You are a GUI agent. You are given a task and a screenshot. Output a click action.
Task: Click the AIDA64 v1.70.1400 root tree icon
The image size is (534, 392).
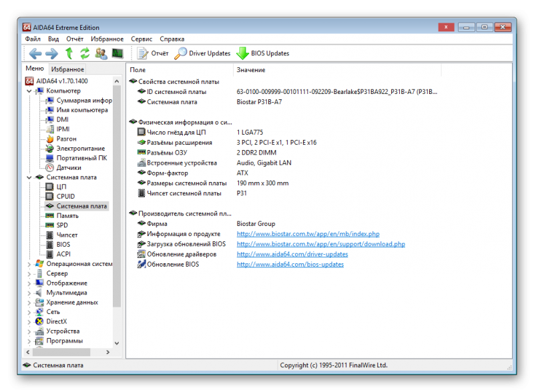tap(29, 81)
